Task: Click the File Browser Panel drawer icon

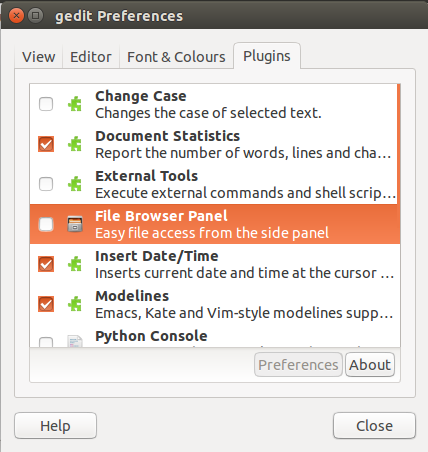Action: [x=75, y=224]
